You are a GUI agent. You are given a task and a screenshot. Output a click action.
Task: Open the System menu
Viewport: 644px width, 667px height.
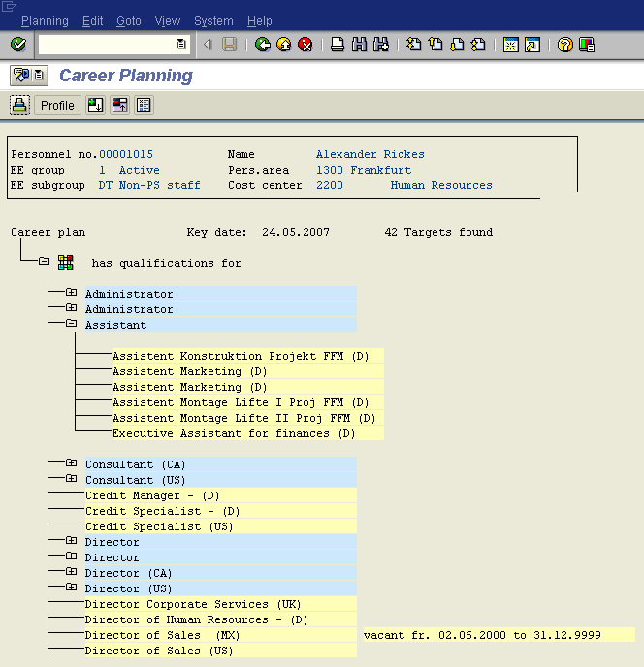[x=213, y=21]
